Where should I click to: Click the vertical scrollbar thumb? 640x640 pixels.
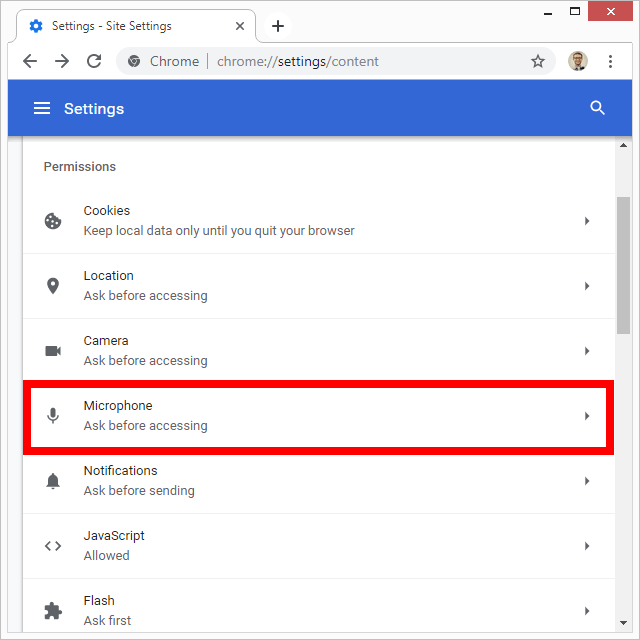[x=623, y=265]
